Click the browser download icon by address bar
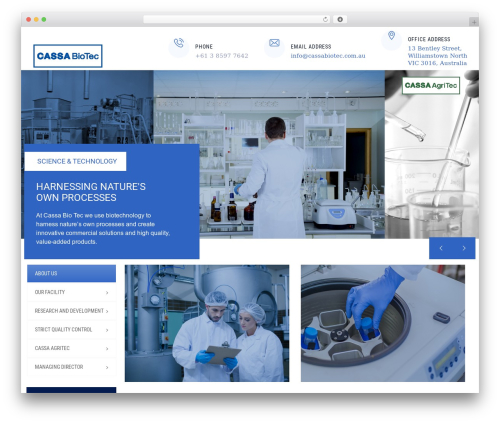Viewport: 500px width, 423px height. point(340,20)
